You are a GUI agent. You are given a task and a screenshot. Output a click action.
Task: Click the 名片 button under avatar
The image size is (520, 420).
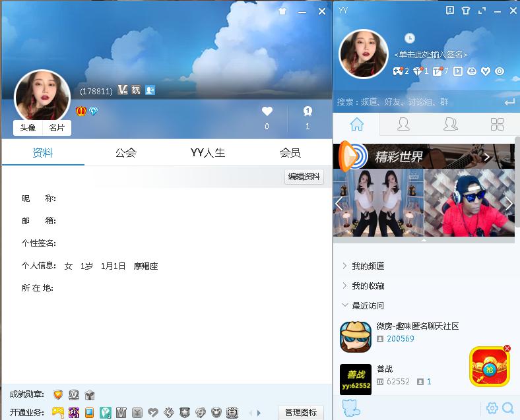pos(57,128)
